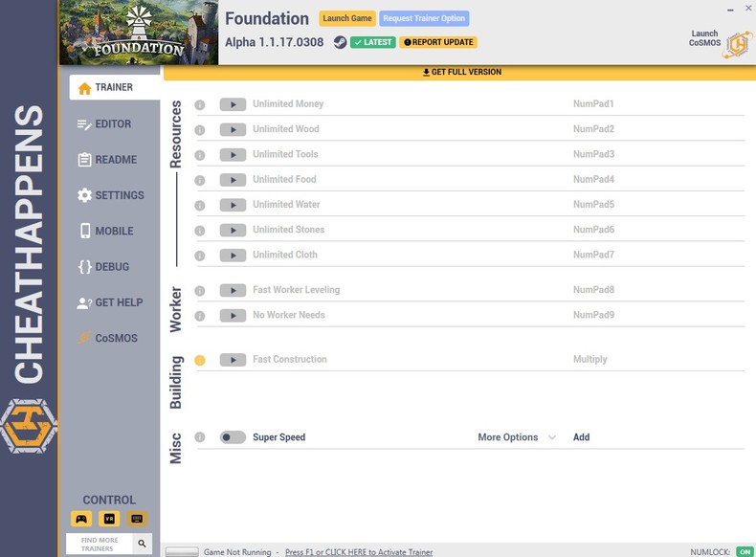Image resolution: width=756 pixels, height=557 pixels.
Task: Click the Steam icon next to version
Action: pyautogui.click(x=340, y=42)
